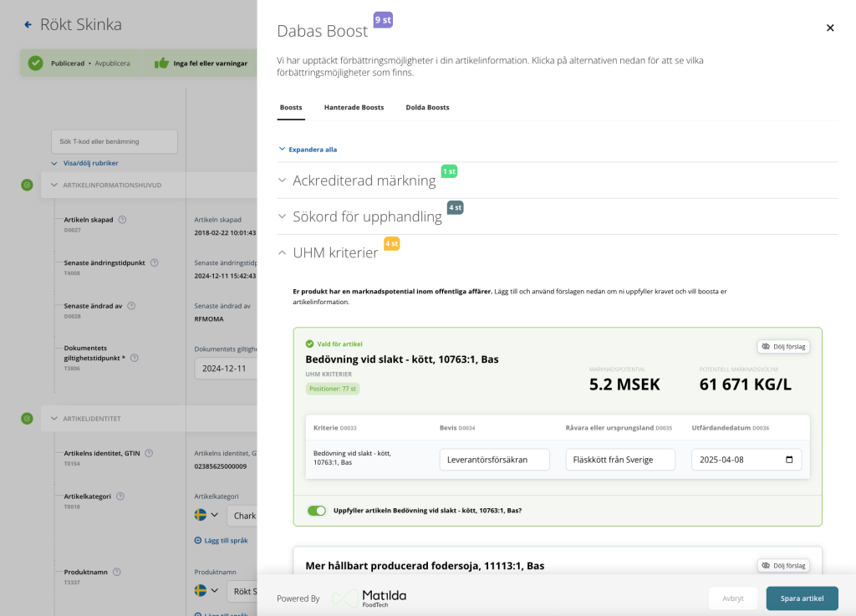Switch to the Dolda Boosts tab
The image size is (856, 616).
point(427,108)
